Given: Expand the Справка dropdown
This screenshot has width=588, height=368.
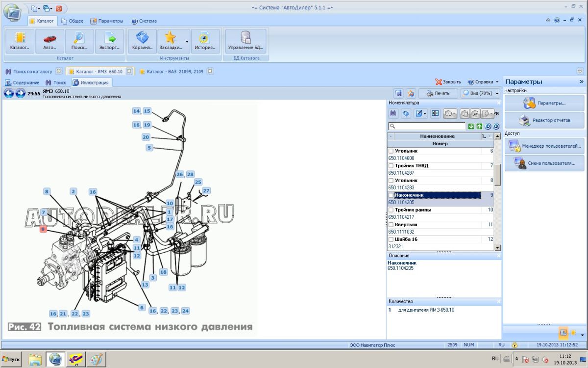Looking at the screenshot, I should point(497,82).
